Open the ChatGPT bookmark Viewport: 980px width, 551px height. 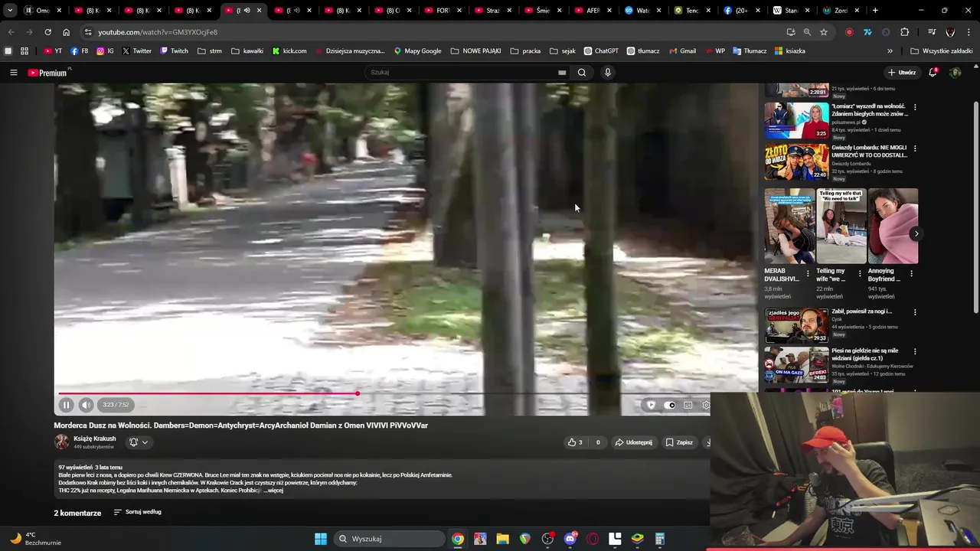click(600, 51)
